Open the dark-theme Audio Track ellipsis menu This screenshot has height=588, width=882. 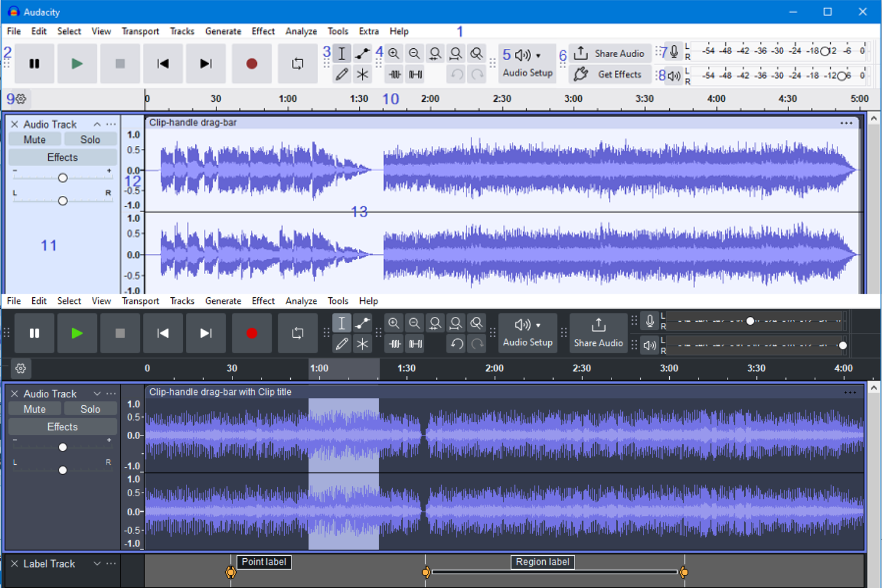pos(111,394)
